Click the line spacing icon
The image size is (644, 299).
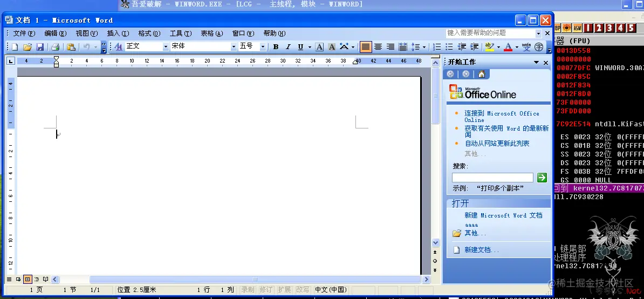coord(416,47)
